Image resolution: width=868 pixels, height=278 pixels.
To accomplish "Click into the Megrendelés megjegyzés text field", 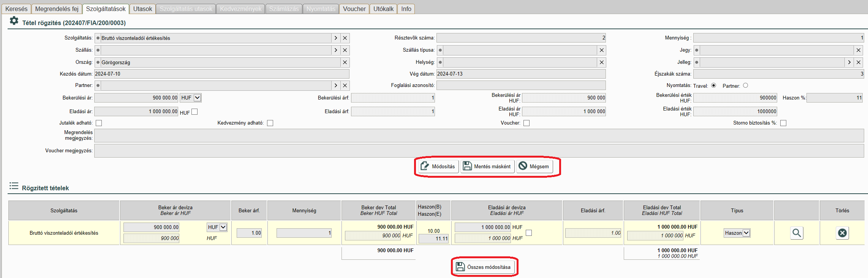I will coord(479,136).
